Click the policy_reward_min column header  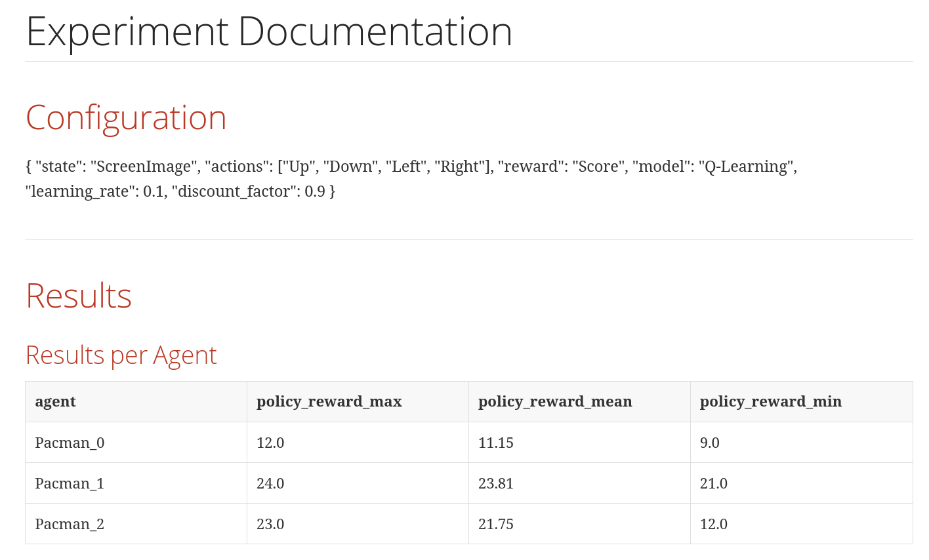(770, 401)
